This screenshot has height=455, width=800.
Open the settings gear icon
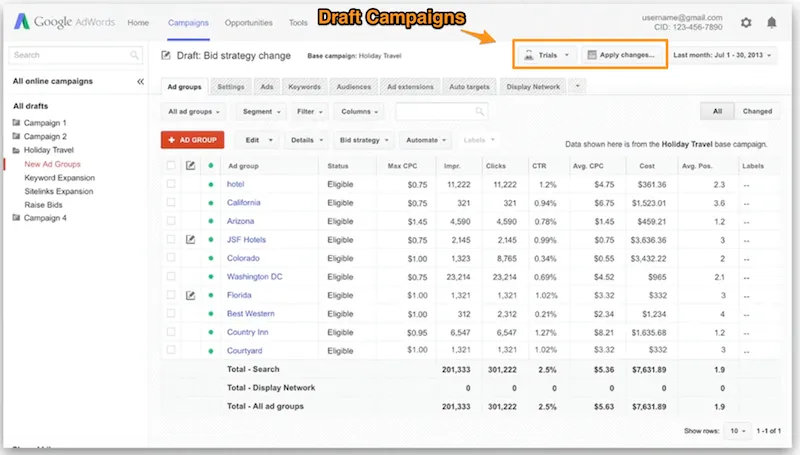746,22
